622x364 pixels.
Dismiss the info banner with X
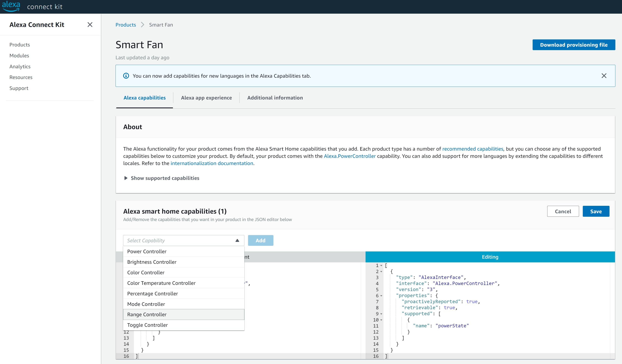coord(604,76)
